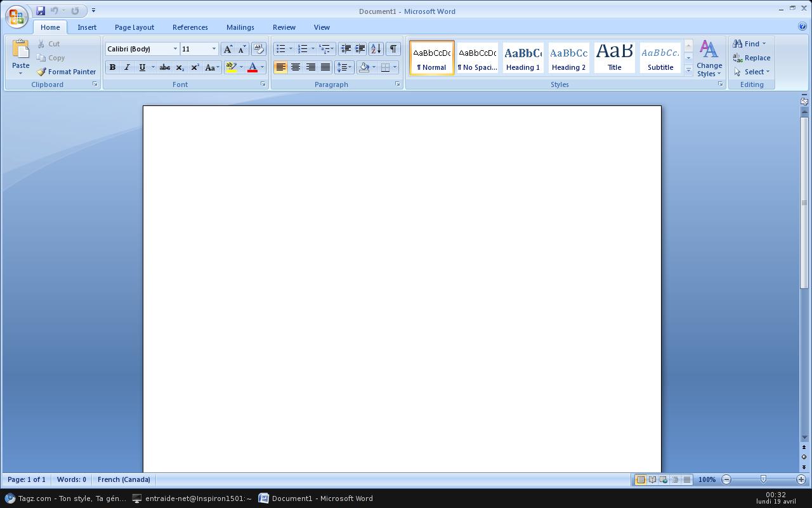Apply superscript formatting
Screen dimensions: 812x508
coord(195,67)
